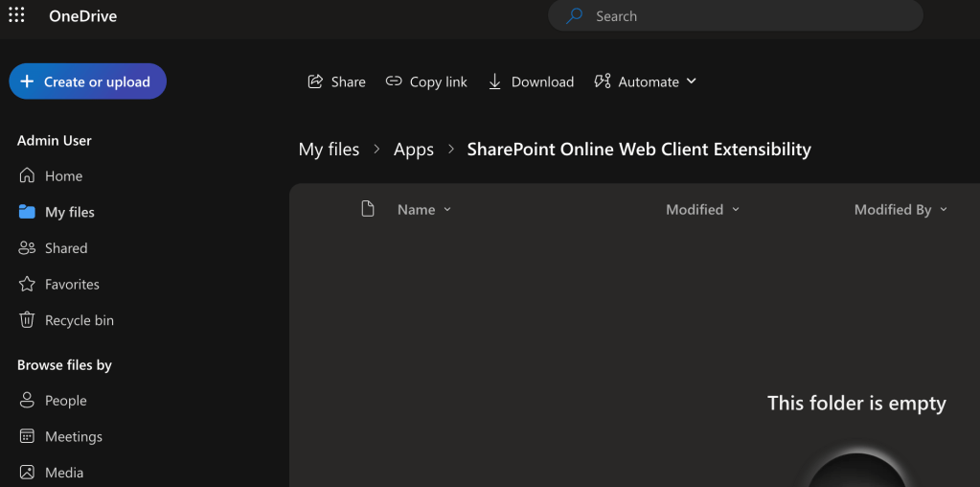Open the Modified column dropdown
The height and width of the screenshot is (487, 980).
[x=736, y=210]
